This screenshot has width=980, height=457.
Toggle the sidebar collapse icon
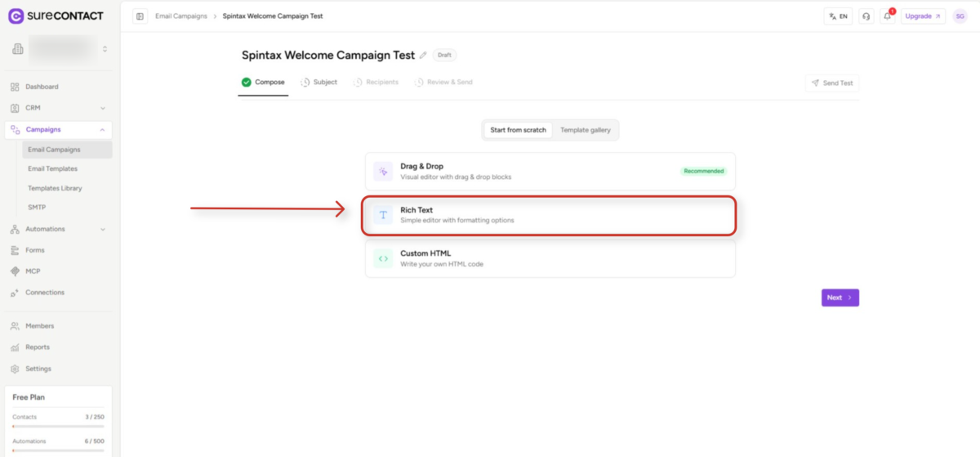(140, 16)
